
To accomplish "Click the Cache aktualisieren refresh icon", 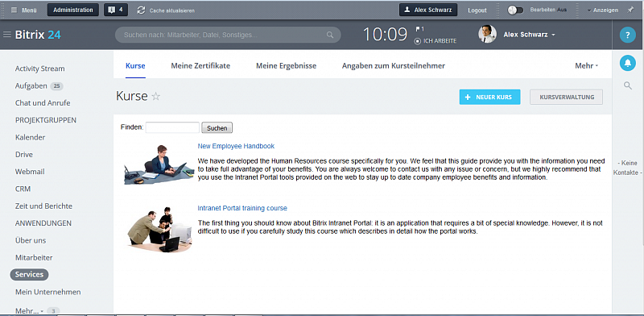I will pos(142,10).
